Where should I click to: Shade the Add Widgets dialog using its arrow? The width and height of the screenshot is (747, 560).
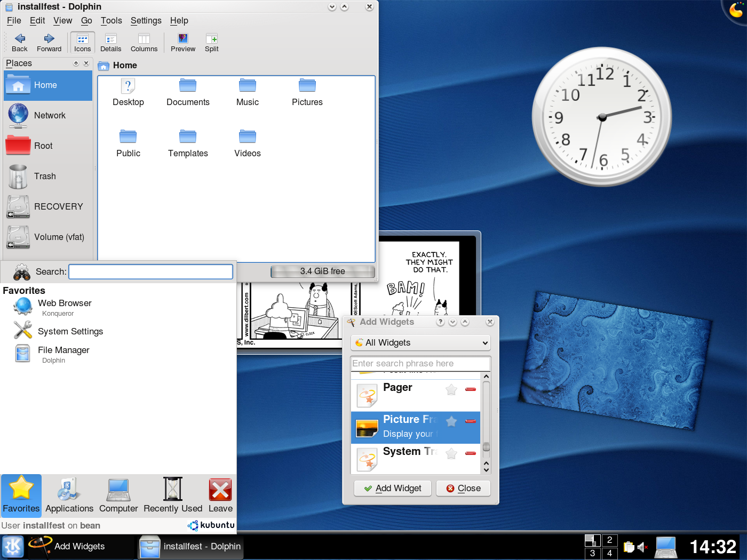465,322
